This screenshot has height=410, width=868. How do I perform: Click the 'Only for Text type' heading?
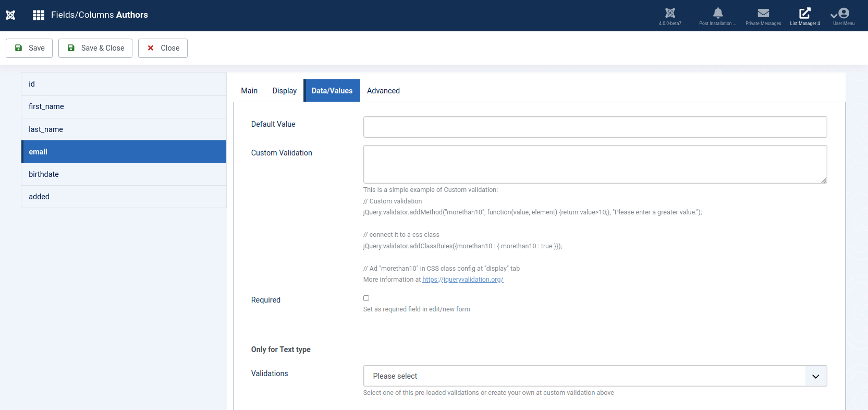coord(280,349)
